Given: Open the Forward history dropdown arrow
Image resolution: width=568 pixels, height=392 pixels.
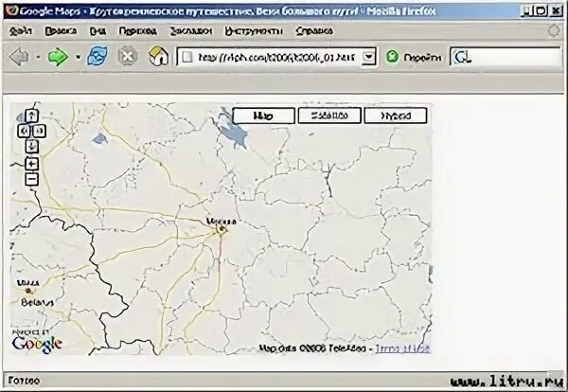Looking at the screenshot, I should (x=78, y=57).
